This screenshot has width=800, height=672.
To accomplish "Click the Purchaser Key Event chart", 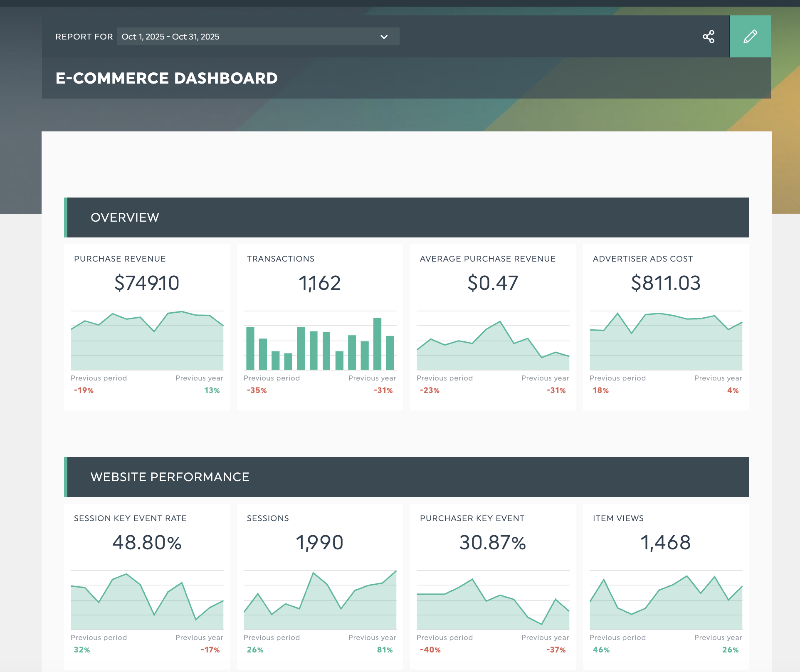I will click(x=493, y=601).
